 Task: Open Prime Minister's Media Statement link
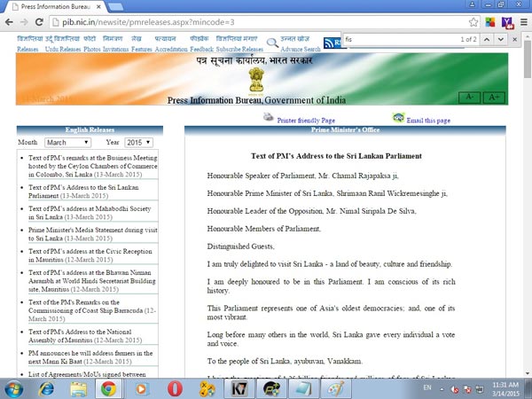[x=87, y=234]
